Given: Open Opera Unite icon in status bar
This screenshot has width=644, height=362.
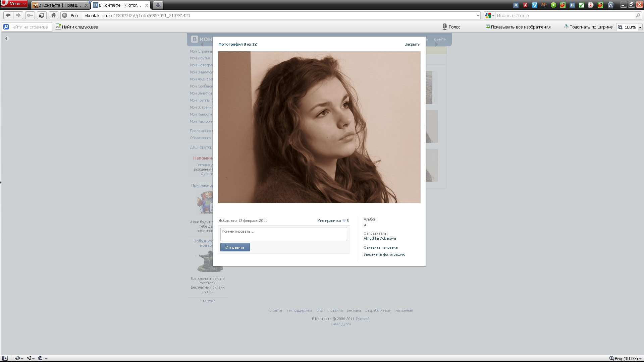Looking at the screenshot, I should point(29,358).
